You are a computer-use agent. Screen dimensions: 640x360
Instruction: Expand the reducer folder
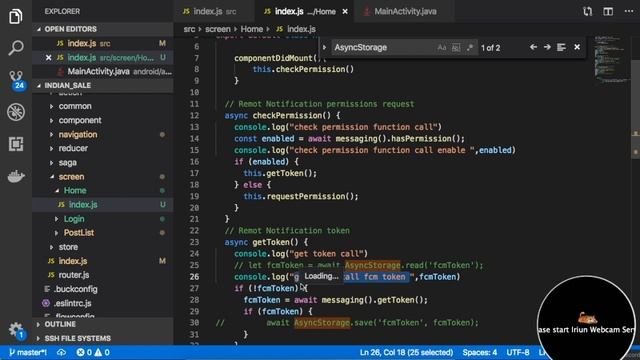pyautogui.click(x=51, y=148)
